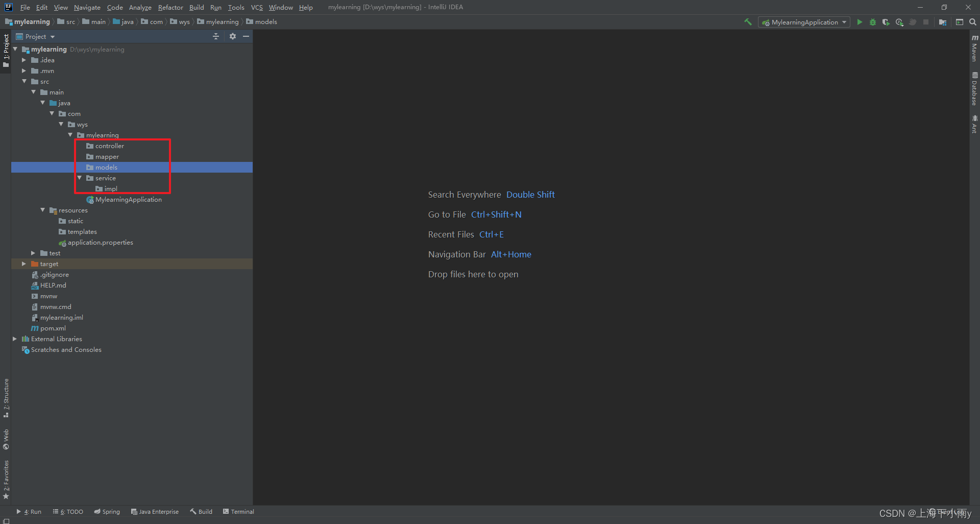Viewport: 980px width, 524px height.
Task: Toggle the Project tool window tab on the left stripe
Action: pos(6,51)
